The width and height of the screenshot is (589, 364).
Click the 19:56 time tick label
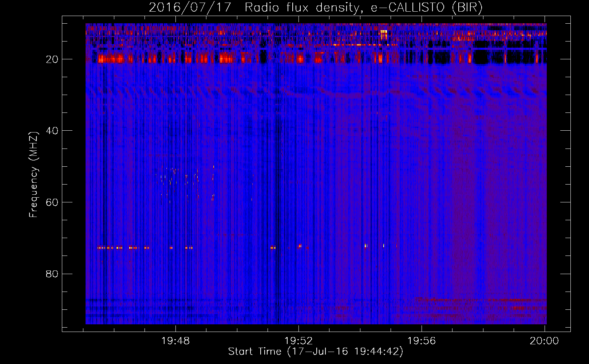[x=422, y=341]
